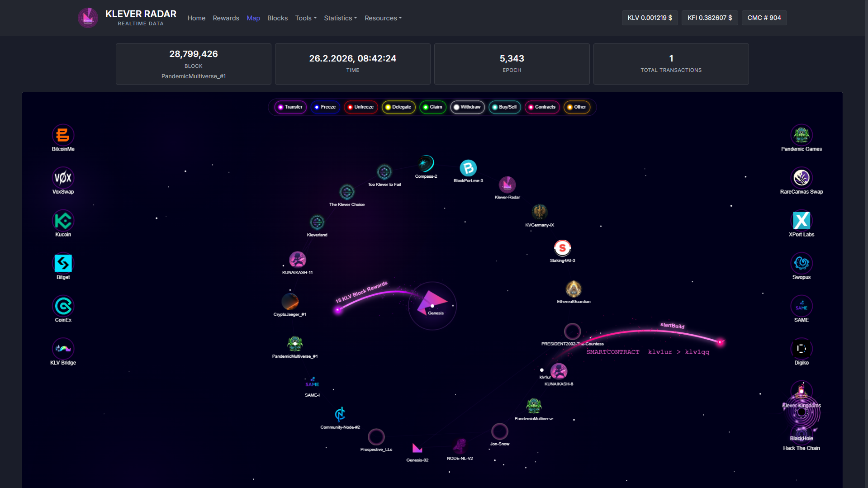The height and width of the screenshot is (488, 868).
Task: Switch to the Blocks page
Action: click(x=277, y=18)
